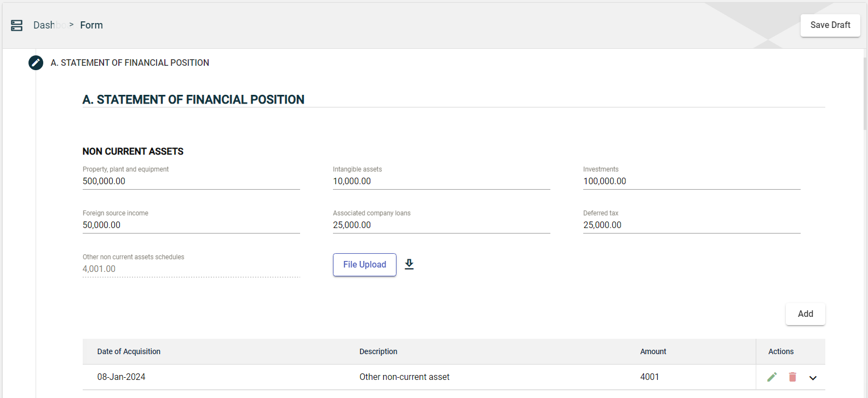This screenshot has width=868, height=398.
Task: Click the Associated company loans field
Action: (441, 225)
